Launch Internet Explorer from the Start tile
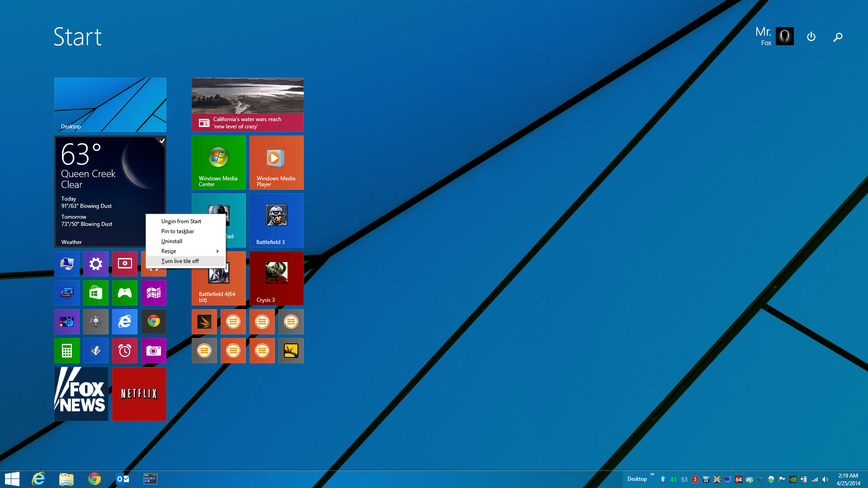 (125, 322)
